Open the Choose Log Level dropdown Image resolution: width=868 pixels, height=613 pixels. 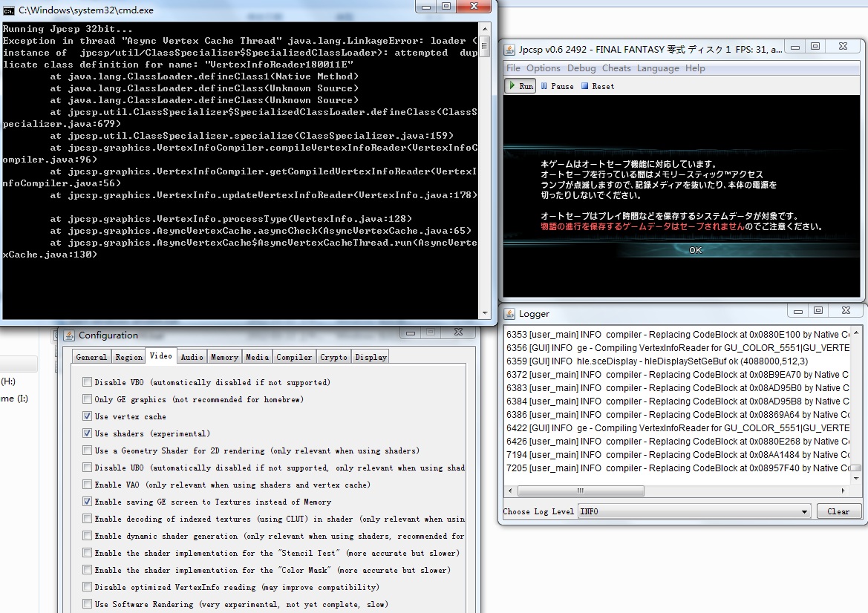694,512
